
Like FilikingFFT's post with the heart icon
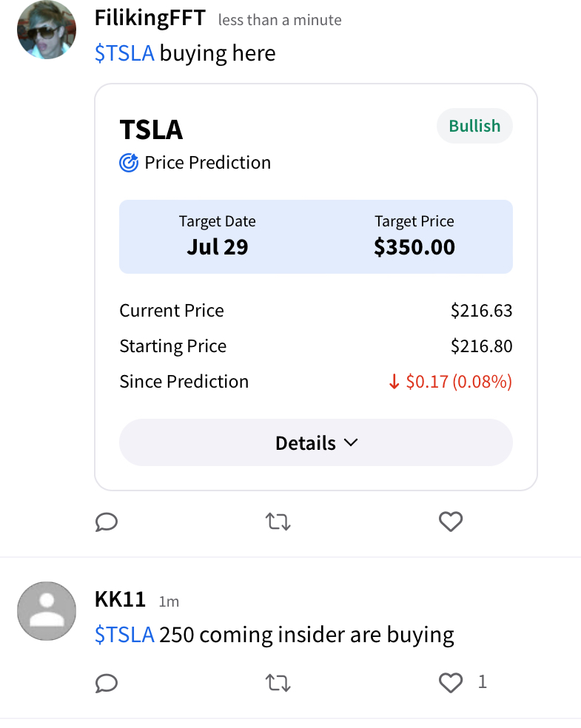(451, 522)
